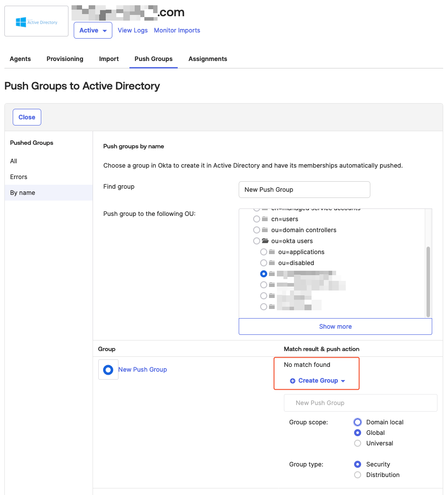Click the New Push Group name field

(361, 403)
